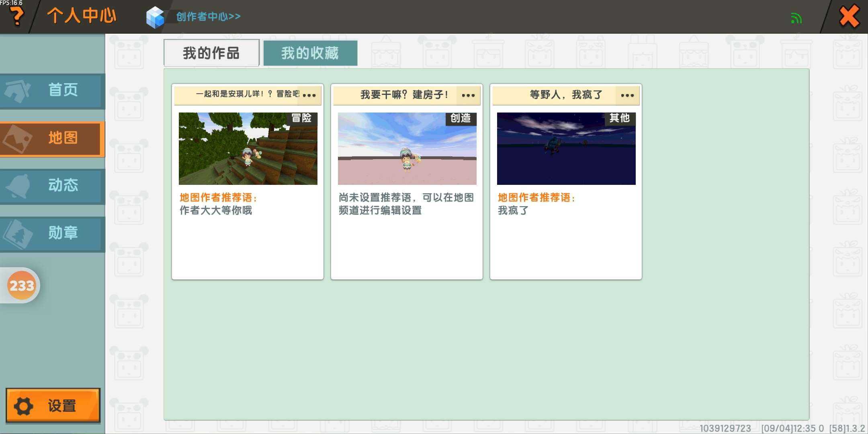The width and height of the screenshot is (868, 434).
Task: Open 创作者中心>> link
Action: (208, 16)
